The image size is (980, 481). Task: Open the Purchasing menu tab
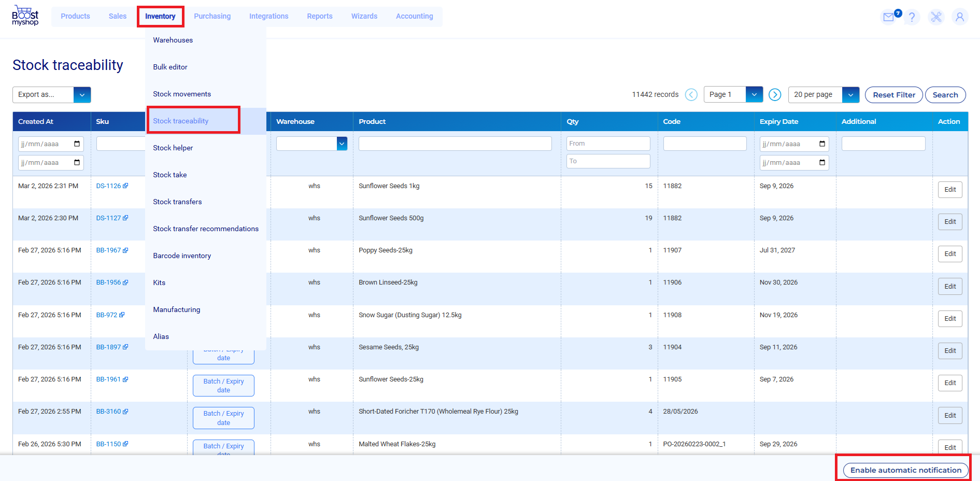point(212,16)
